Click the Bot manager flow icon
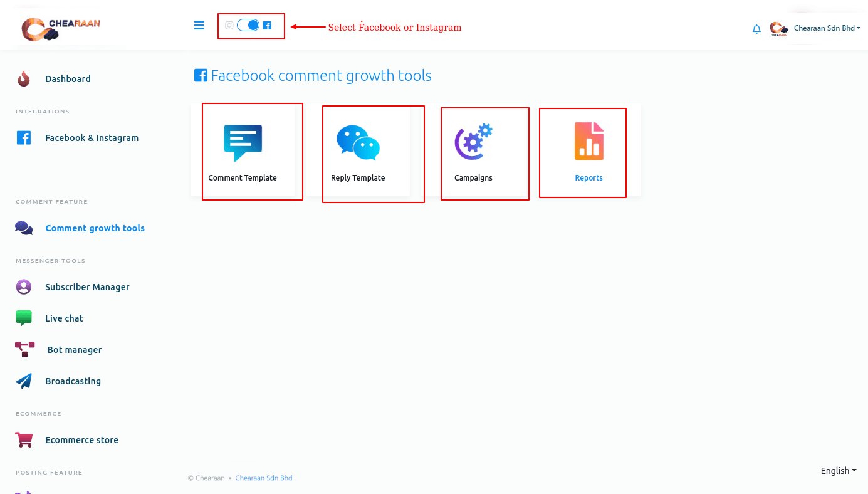 coord(24,350)
